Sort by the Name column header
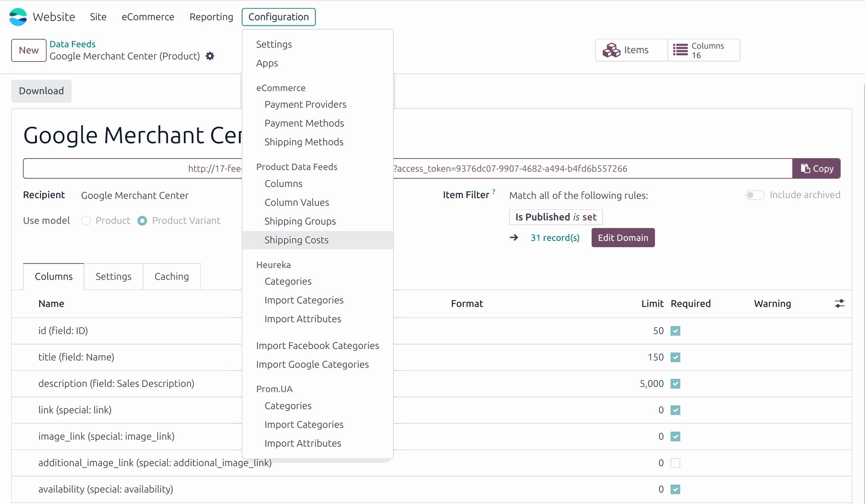Viewport: 865px width, 504px height. coord(51,304)
